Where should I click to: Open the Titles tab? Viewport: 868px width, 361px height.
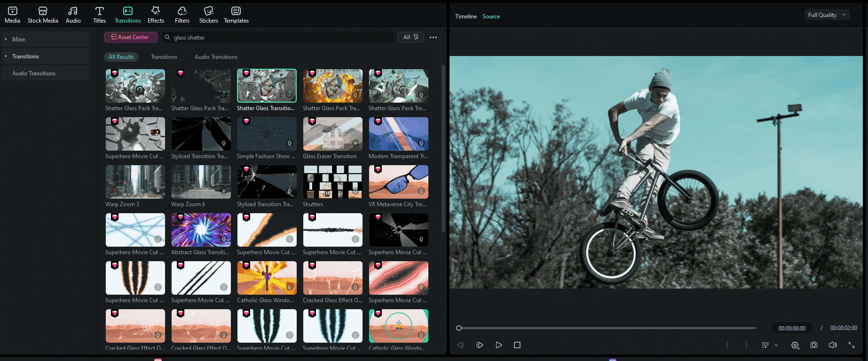[99, 15]
